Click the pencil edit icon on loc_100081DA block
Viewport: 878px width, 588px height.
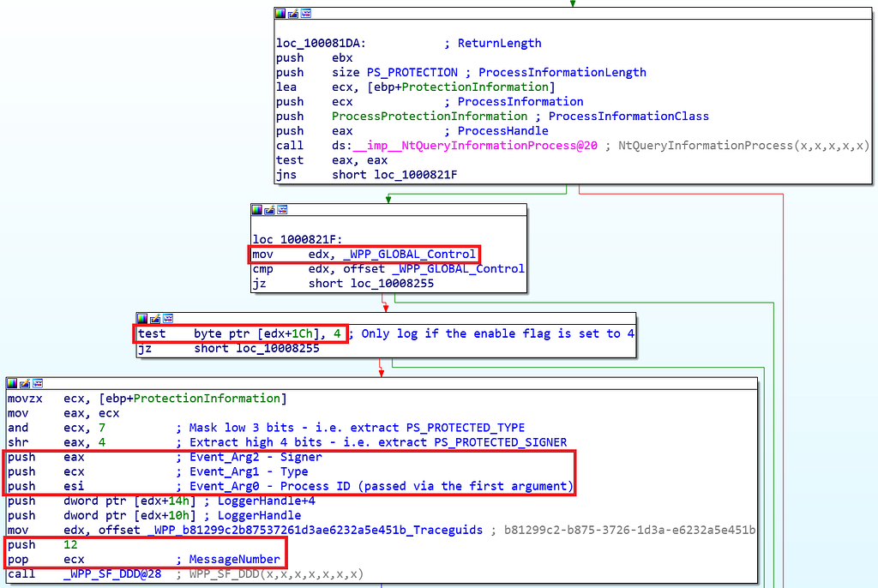pyautogui.click(x=293, y=14)
